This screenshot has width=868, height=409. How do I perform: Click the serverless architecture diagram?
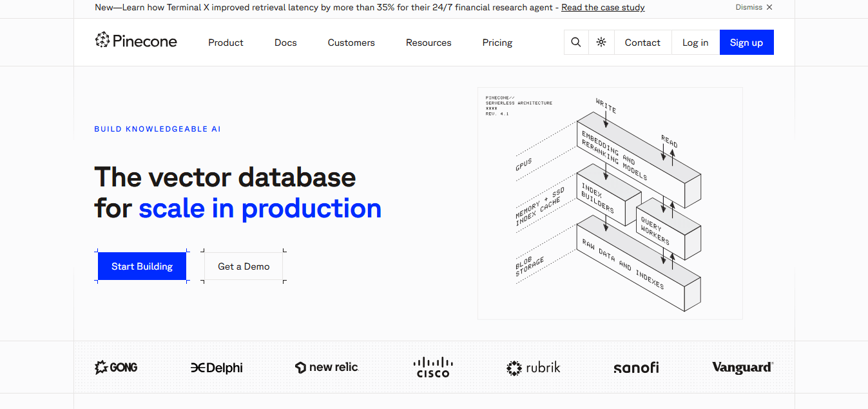[610, 203]
